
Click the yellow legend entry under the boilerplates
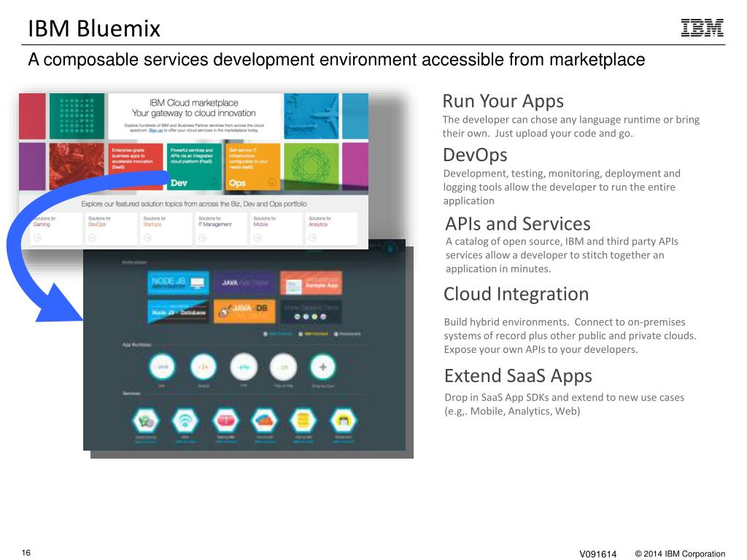click(x=313, y=334)
